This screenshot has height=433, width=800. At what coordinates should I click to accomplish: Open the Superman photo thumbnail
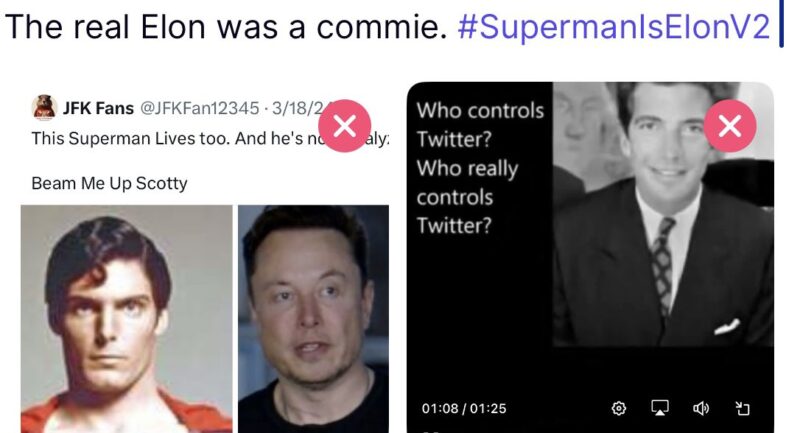click(126, 318)
